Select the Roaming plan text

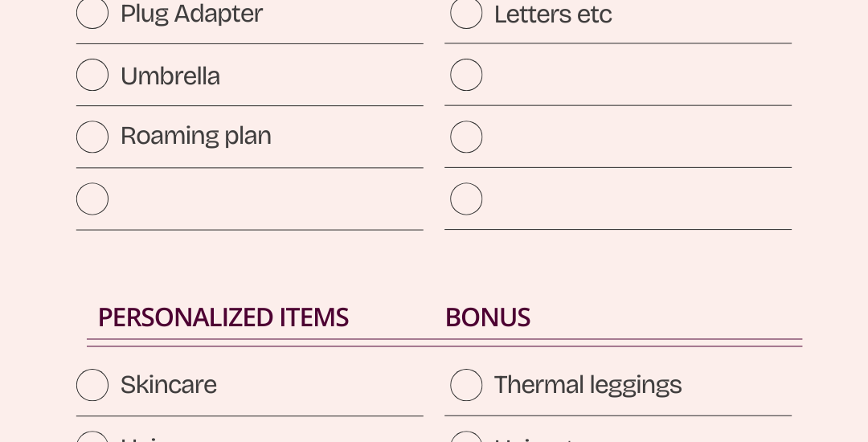point(196,136)
